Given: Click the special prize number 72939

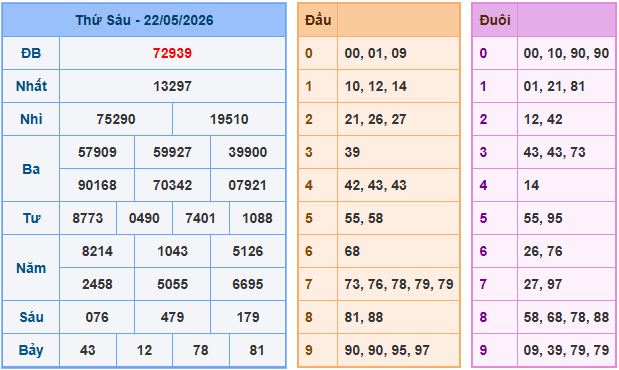Looking at the screenshot, I should coord(173,53).
